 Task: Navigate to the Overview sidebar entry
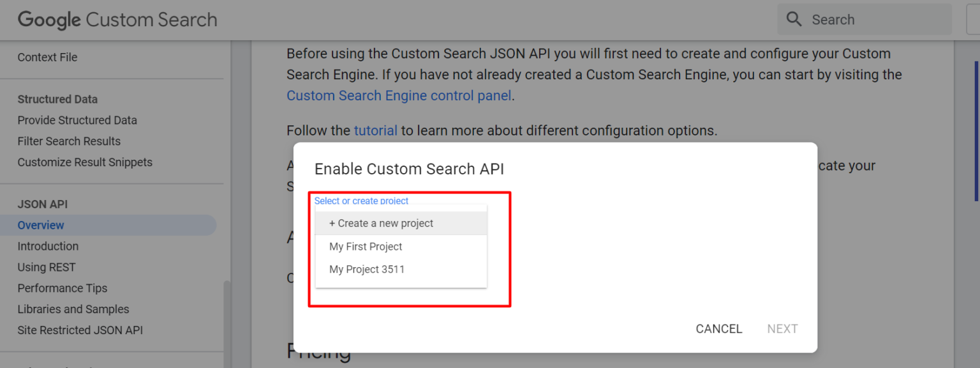pyautogui.click(x=40, y=225)
